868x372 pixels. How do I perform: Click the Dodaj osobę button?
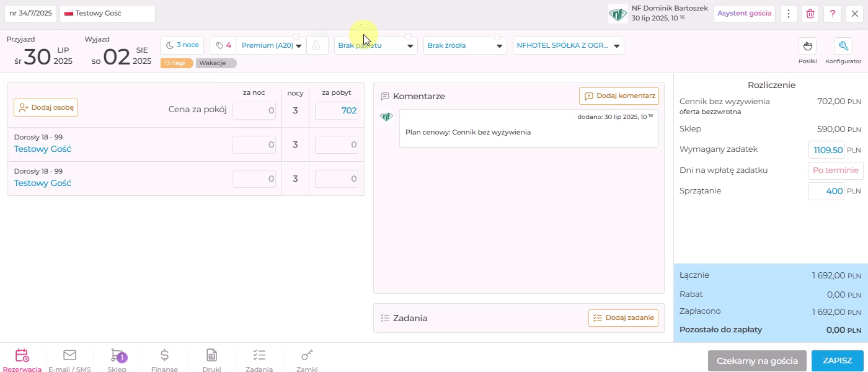[x=46, y=107]
